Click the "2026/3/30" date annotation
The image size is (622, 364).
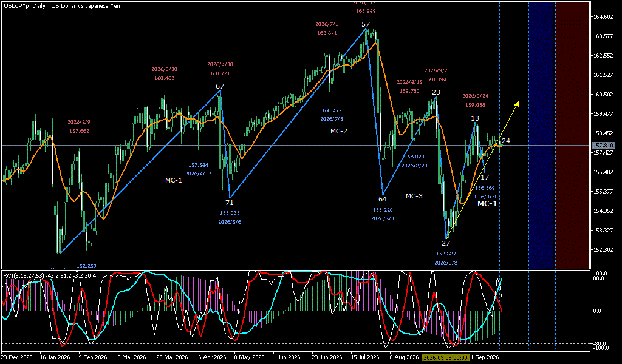164,69
